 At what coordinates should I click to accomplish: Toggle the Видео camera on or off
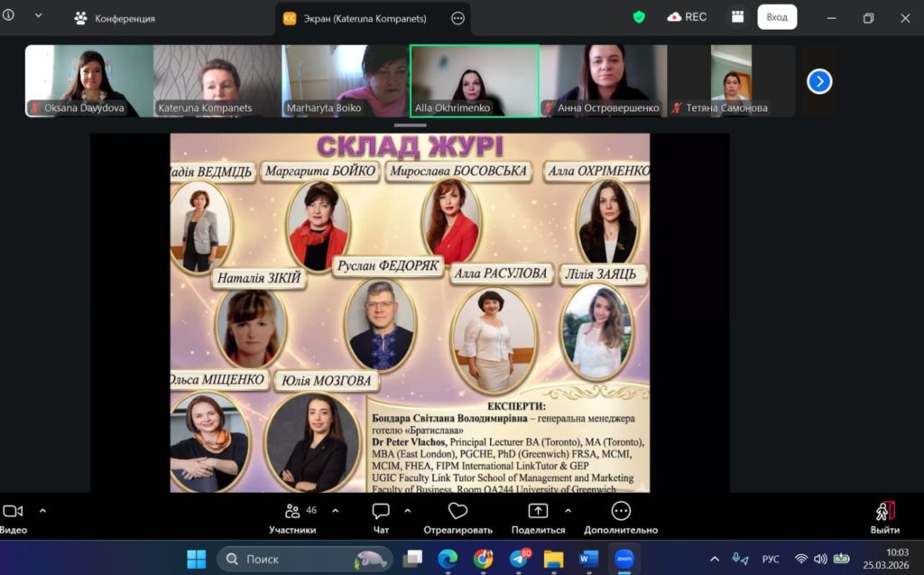pyautogui.click(x=12, y=517)
